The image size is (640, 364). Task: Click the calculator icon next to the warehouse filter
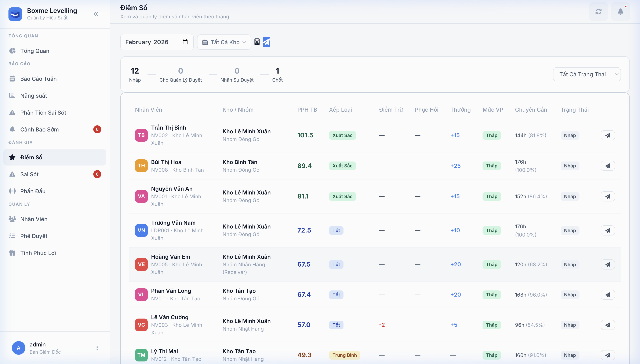point(257,42)
